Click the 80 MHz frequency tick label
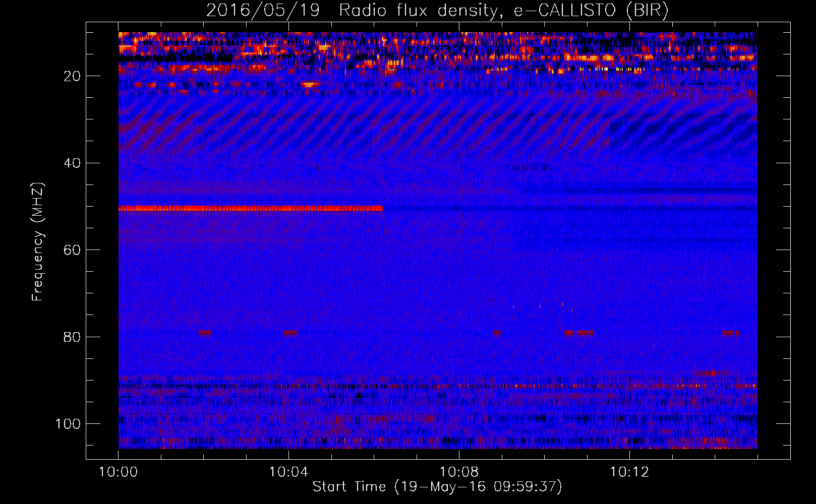This screenshot has width=816, height=504. pyautogui.click(x=73, y=337)
